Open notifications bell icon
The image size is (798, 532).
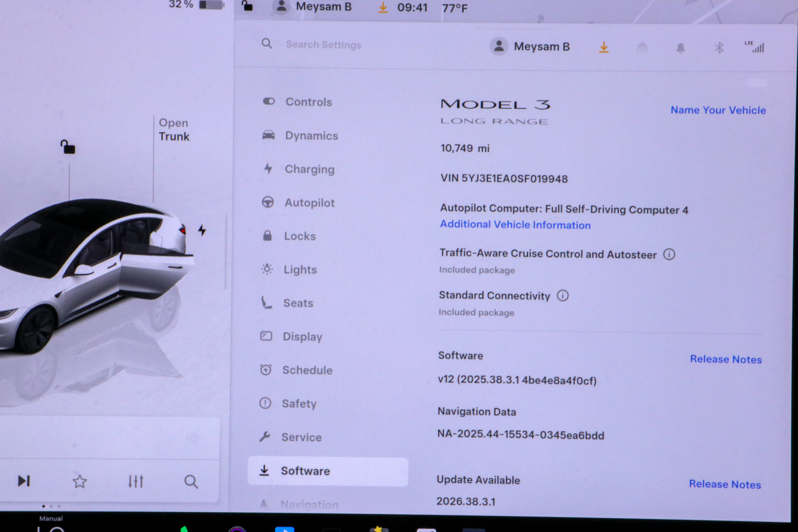[680, 48]
